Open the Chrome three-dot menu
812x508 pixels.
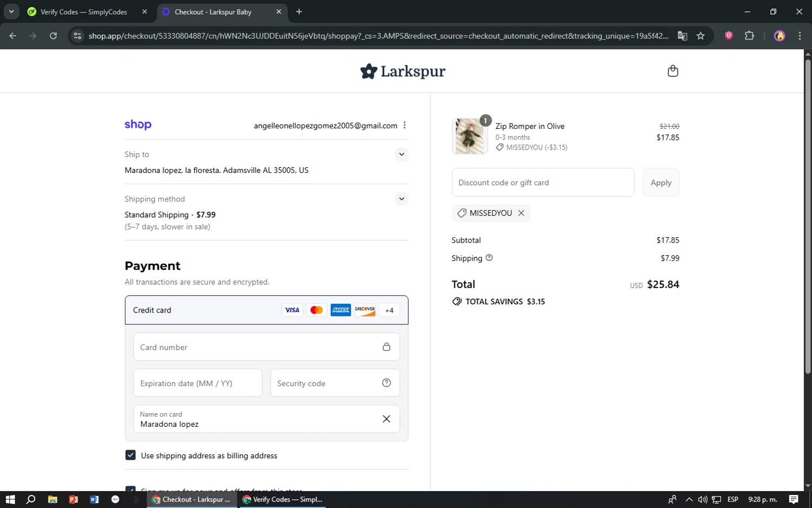[800, 36]
